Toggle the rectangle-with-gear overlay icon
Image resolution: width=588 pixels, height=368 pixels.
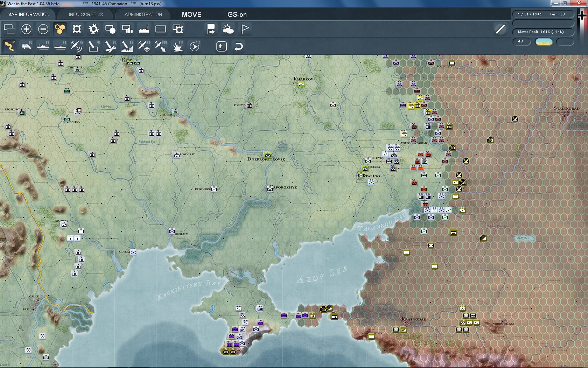point(177,29)
